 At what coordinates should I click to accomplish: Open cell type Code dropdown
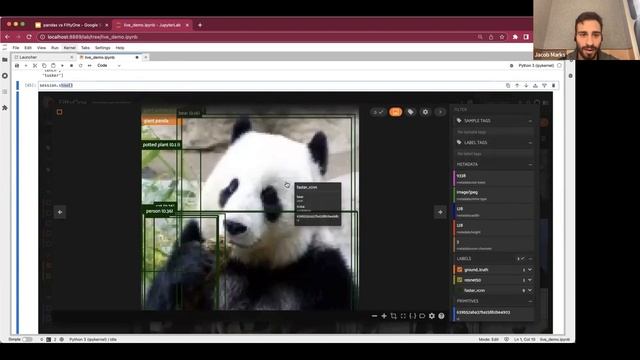click(x=109, y=65)
